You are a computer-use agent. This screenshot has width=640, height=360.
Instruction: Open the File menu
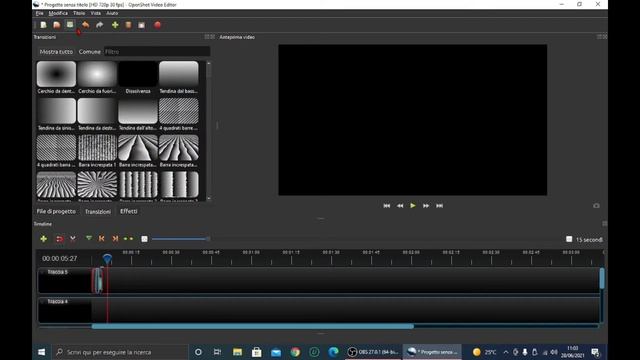tap(39, 13)
